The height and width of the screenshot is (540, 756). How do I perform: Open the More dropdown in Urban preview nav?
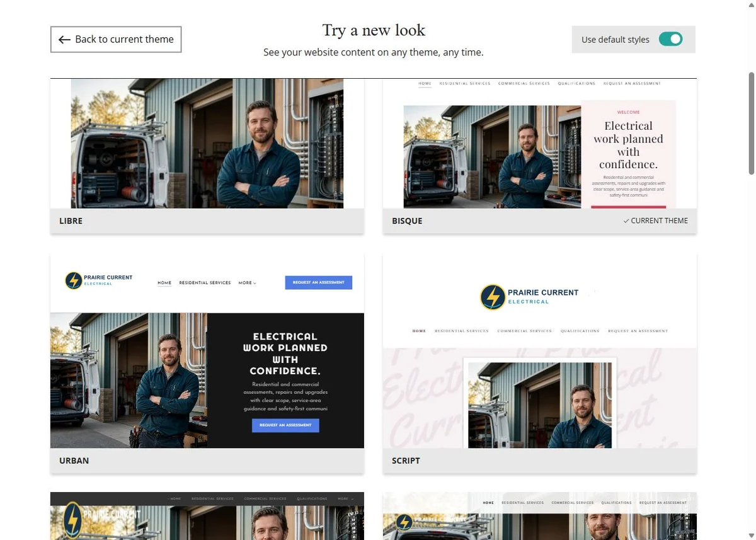[247, 283]
